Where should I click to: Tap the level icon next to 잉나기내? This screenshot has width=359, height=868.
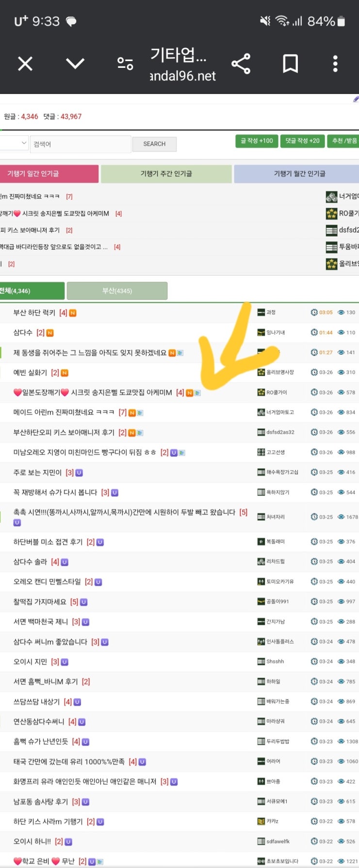[261, 332]
